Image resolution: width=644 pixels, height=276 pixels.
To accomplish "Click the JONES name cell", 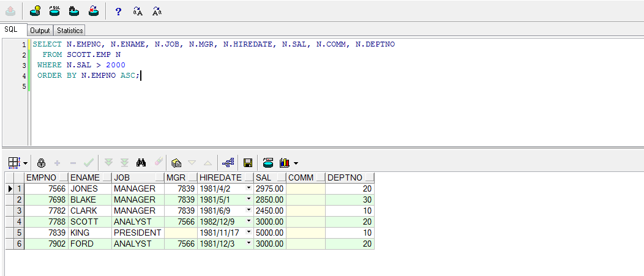I will click(90, 188).
